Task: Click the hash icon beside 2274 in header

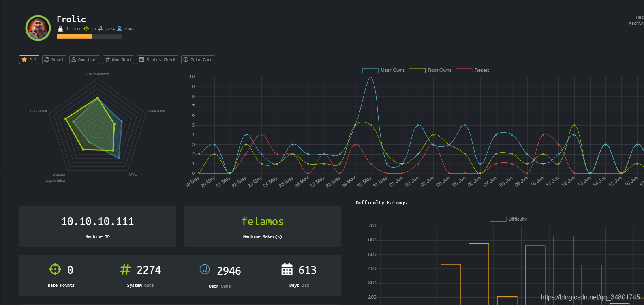Action: (101, 29)
